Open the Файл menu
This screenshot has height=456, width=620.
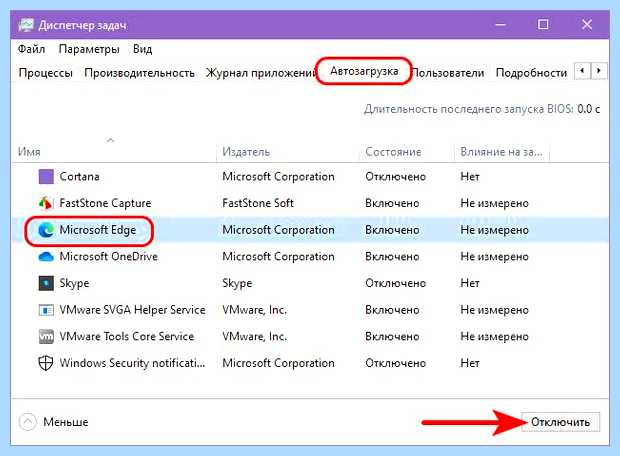(x=31, y=49)
